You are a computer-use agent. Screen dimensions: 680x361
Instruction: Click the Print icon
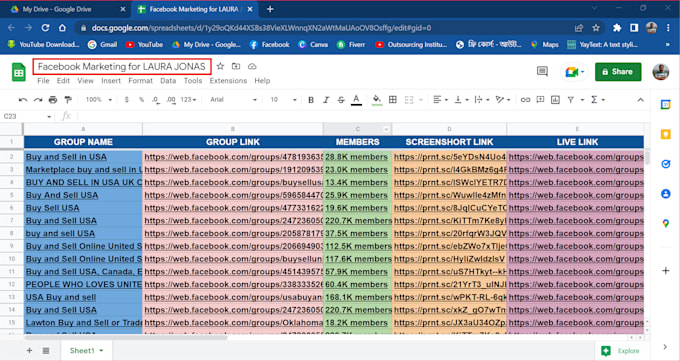pos(53,100)
